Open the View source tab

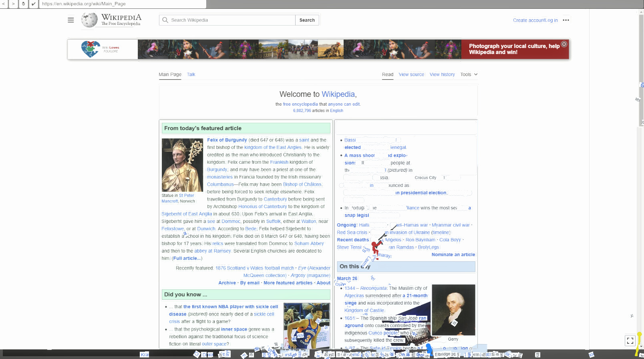pyautogui.click(x=411, y=74)
